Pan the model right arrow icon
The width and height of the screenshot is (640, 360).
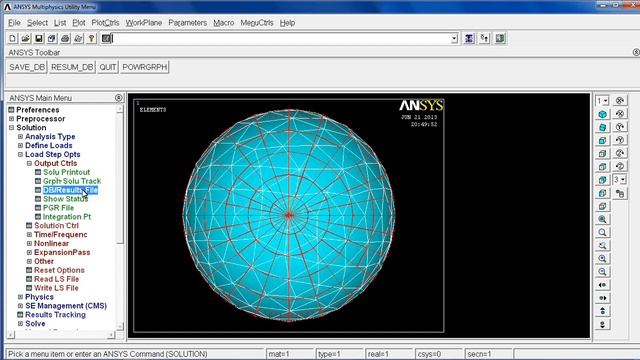(x=602, y=298)
